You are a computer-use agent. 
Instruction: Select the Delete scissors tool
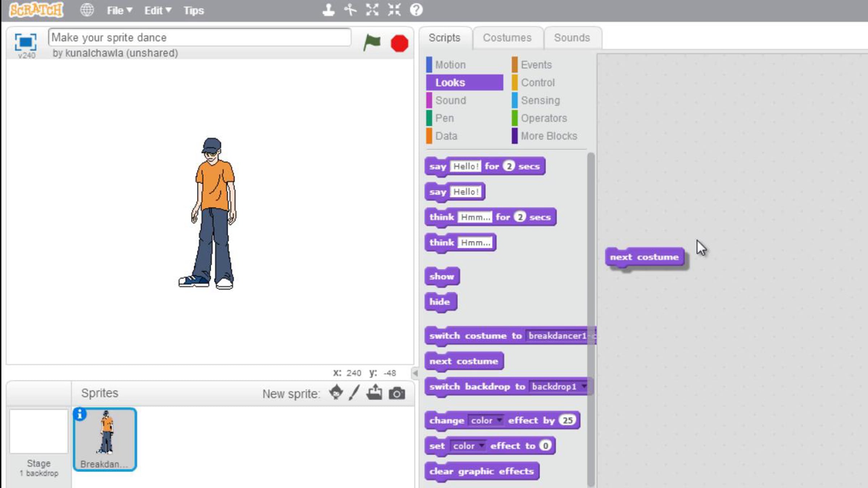pos(350,10)
